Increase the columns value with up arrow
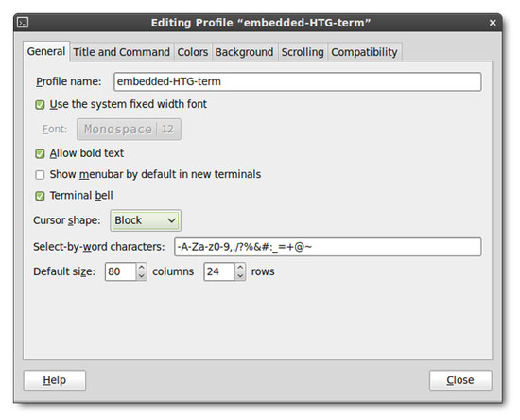 (142, 268)
